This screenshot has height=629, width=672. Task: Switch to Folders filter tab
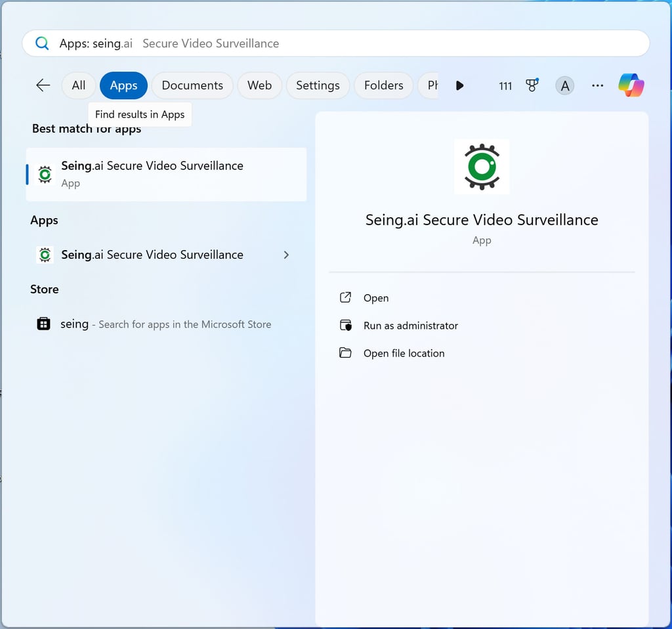[383, 85]
